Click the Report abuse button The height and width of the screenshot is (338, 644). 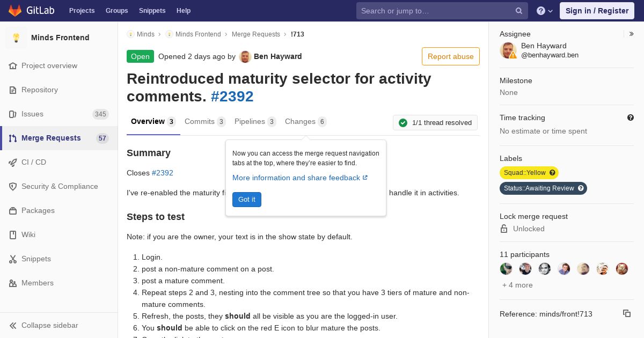click(451, 56)
